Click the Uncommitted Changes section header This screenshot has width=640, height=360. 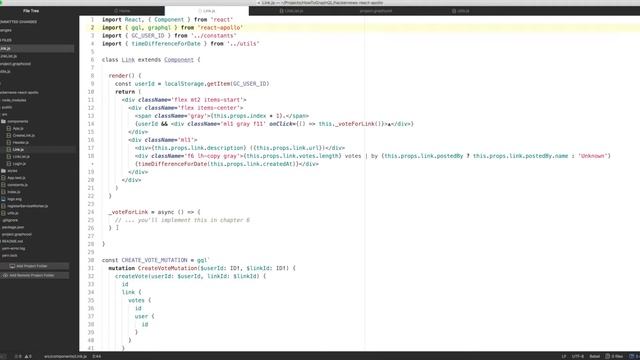[x=18, y=22]
